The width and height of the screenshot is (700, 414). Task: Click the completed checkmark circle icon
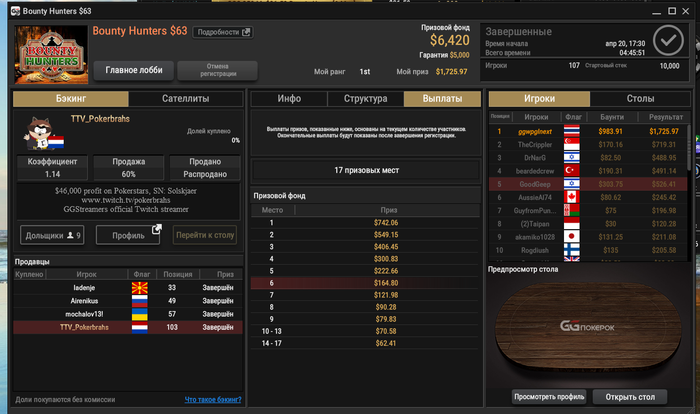coord(668,40)
